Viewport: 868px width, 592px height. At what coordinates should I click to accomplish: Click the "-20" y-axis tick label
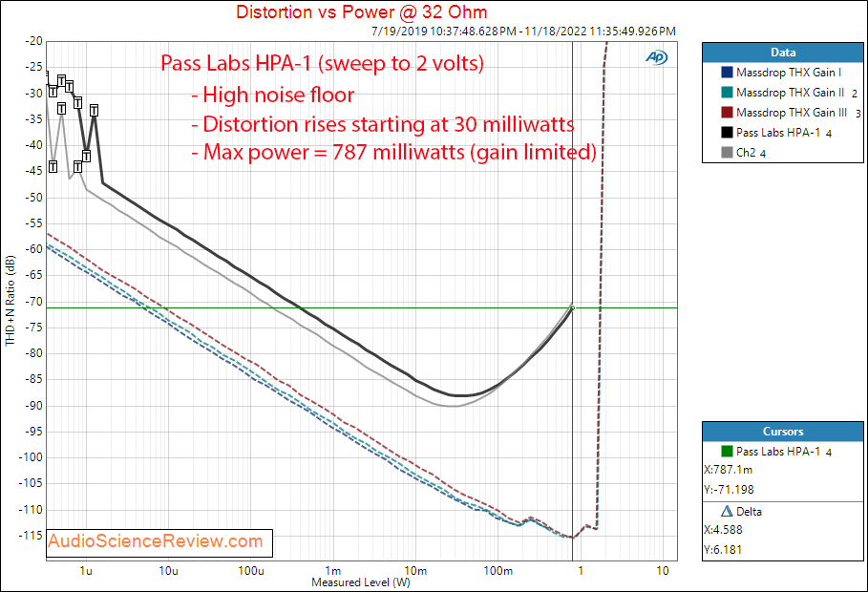pos(33,41)
